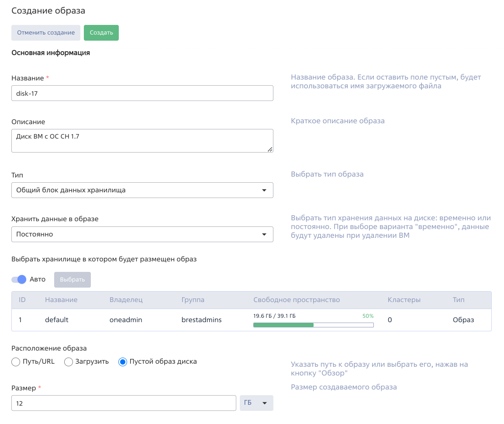Image resolution: width=504 pixels, height=424 pixels.
Task: Click the Размер input field
Action: [x=124, y=403]
